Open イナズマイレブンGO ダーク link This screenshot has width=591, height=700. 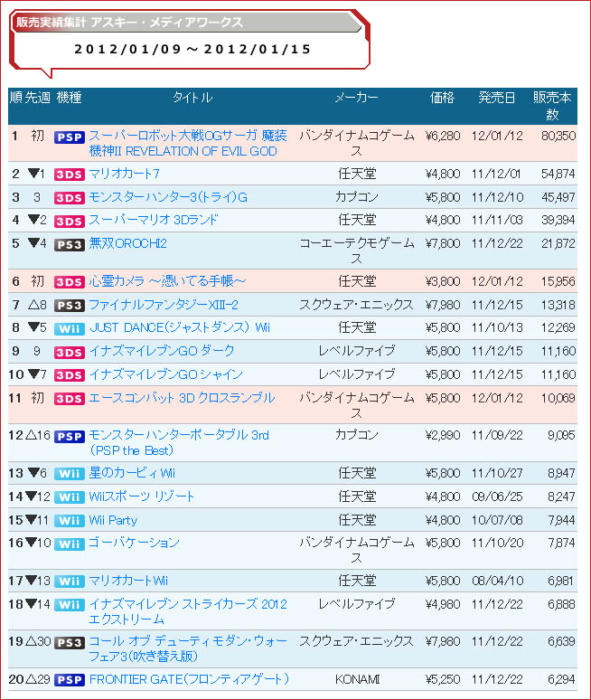click(162, 351)
